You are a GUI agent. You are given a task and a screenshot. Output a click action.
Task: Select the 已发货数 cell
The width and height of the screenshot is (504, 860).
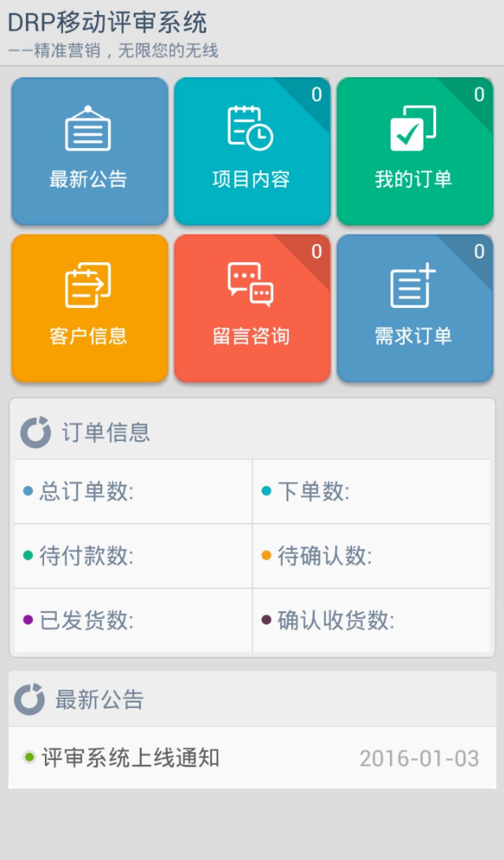pyautogui.click(x=133, y=621)
